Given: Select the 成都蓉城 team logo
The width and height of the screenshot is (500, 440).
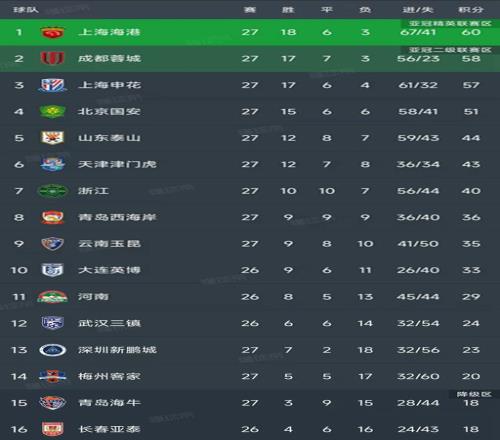Looking at the screenshot, I should click(52, 58).
